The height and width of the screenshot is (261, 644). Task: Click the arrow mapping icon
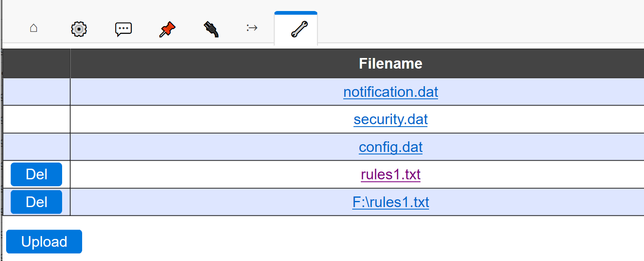click(252, 28)
